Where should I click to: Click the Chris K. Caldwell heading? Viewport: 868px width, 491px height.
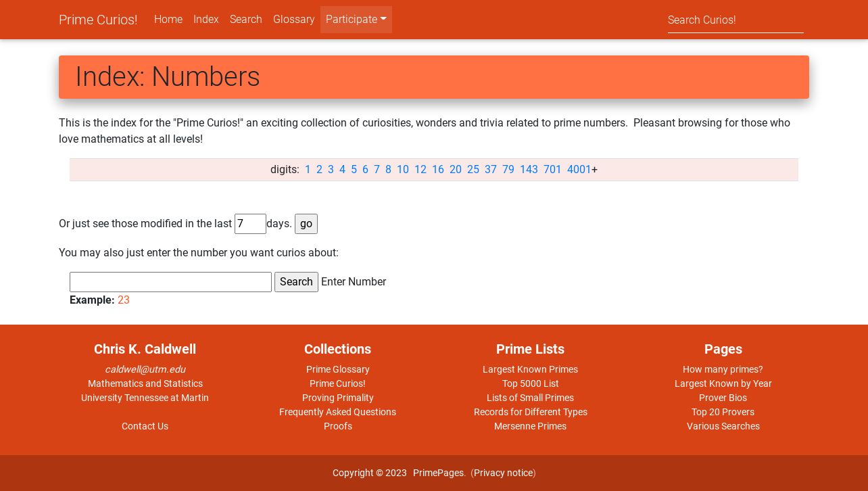[145, 349]
